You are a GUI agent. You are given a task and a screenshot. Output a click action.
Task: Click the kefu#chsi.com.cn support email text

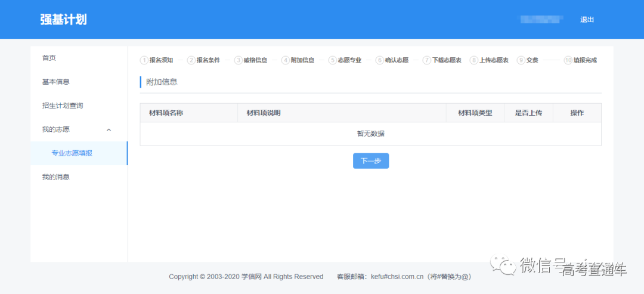pos(397,277)
